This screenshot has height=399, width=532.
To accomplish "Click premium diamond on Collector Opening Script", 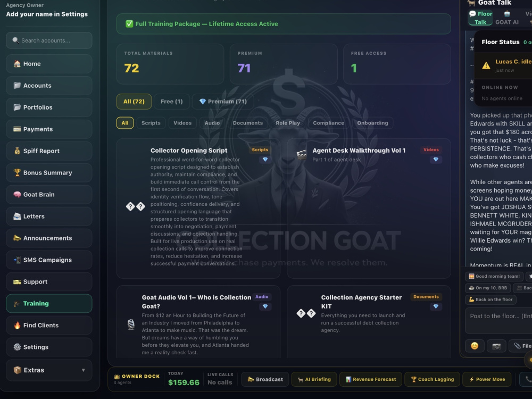I will pyautogui.click(x=265, y=160).
